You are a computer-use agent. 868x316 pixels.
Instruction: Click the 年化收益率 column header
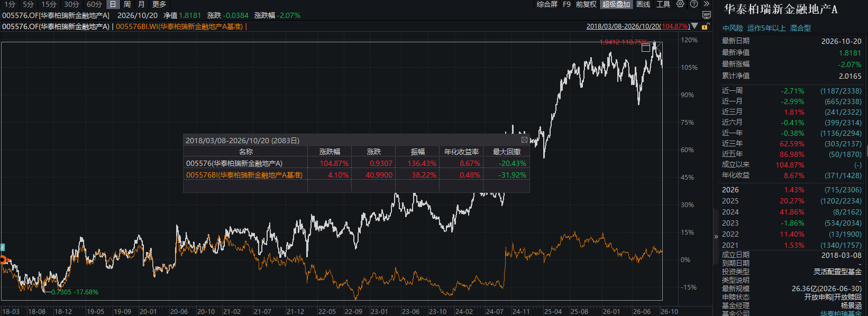[x=462, y=152]
